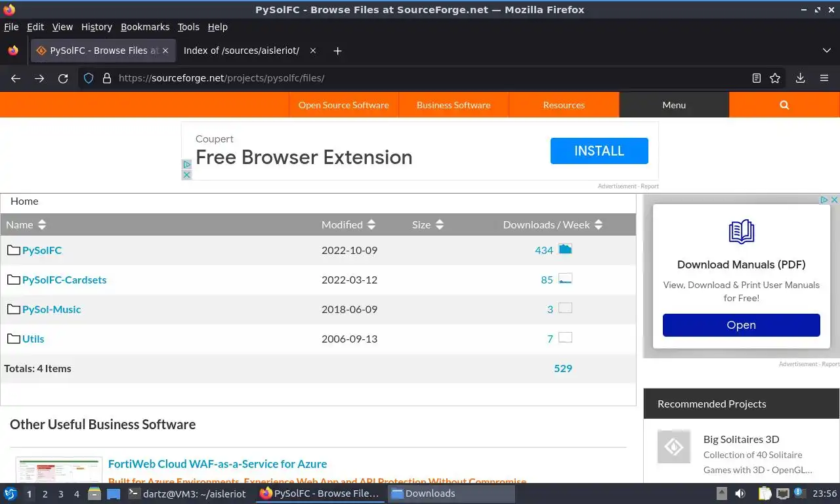Toggle reader view icon in address bar
The width and height of the screenshot is (840, 504).
click(x=757, y=78)
